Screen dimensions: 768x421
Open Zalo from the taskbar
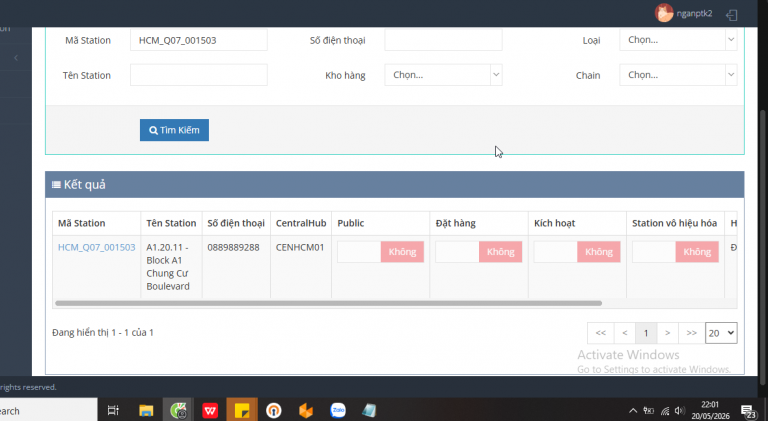coord(338,410)
